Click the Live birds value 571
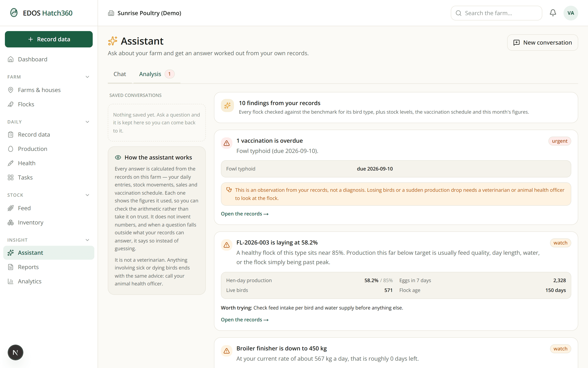This screenshot has height=368, width=588. (388, 290)
